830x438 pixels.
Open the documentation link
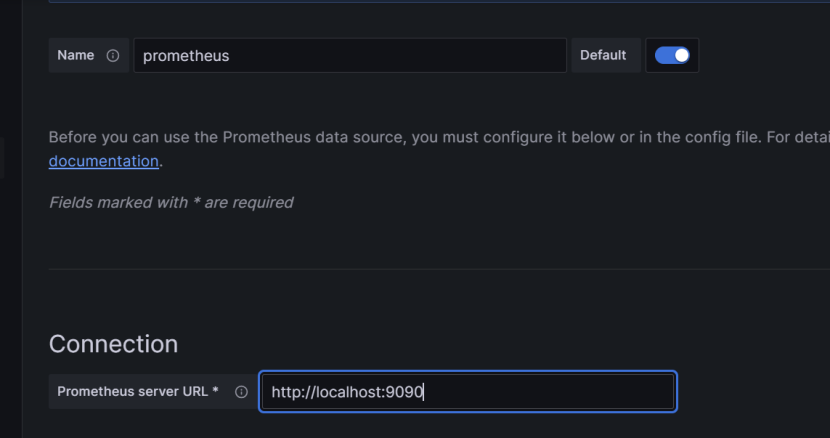[x=103, y=161]
